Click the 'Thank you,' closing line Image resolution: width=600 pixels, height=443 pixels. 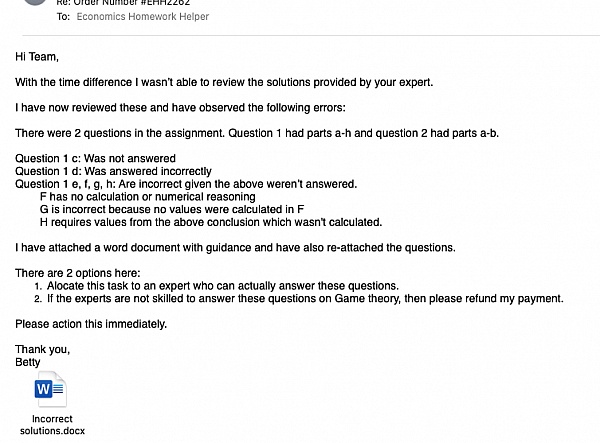(42, 349)
